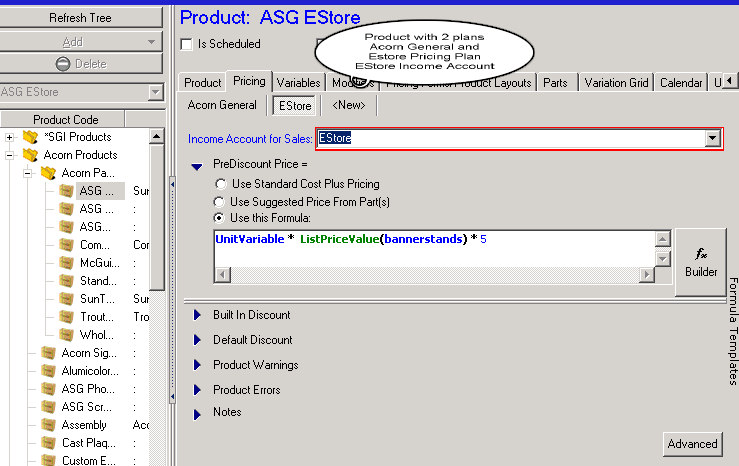
Task: Select Use Suggested Price From Part(s)
Action: point(219,202)
